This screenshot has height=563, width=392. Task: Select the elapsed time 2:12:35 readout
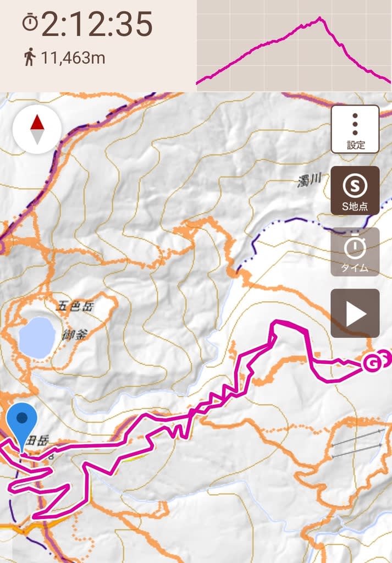click(x=97, y=24)
